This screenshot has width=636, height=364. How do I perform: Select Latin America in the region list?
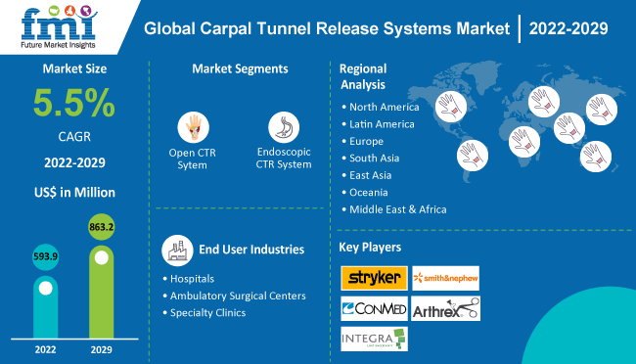click(382, 124)
